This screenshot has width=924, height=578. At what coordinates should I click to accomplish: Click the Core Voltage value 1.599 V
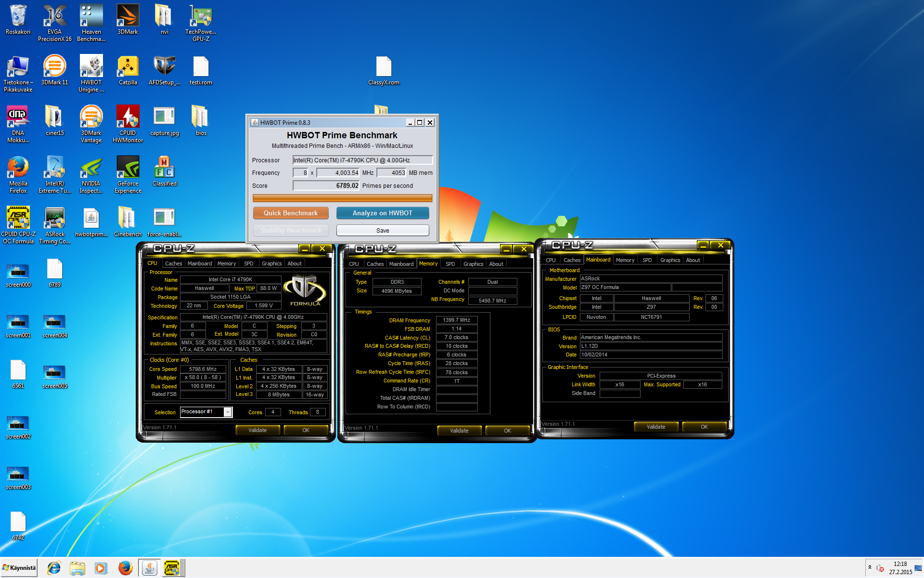pyautogui.click(x=263, y=305)
